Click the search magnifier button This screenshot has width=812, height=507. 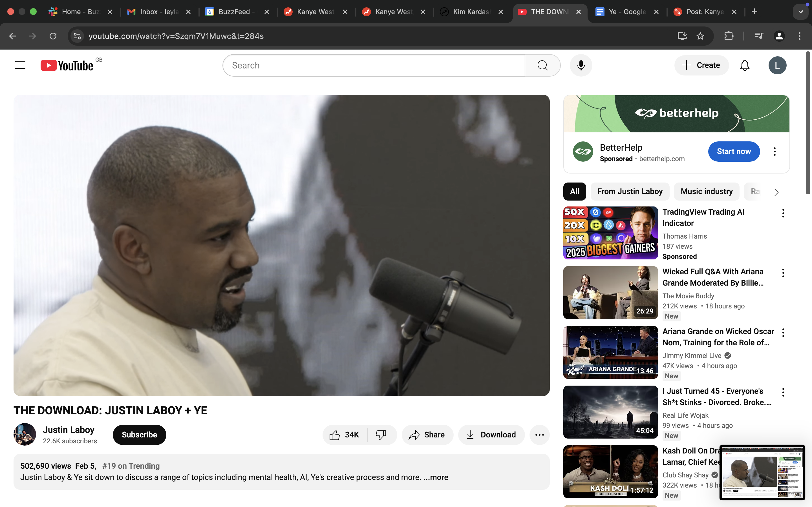(542, 65)
